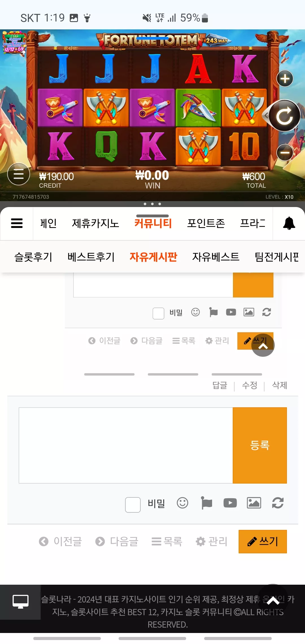Refresh icon in upper comment toolbar

click(x=267, y=312)
